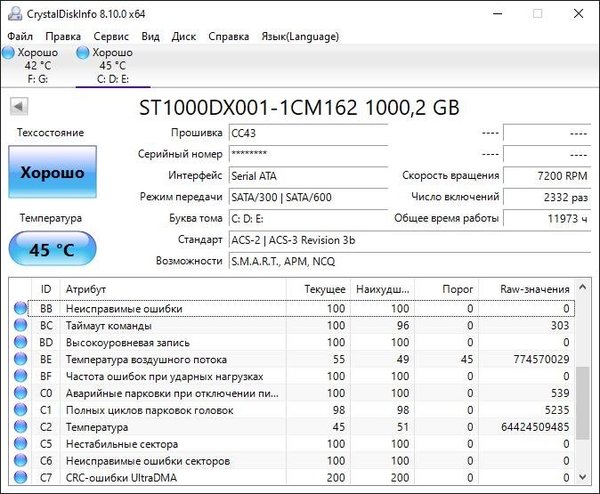Click the Режим передачи SATA/300 | SATA/600 field

pos(308,197)
